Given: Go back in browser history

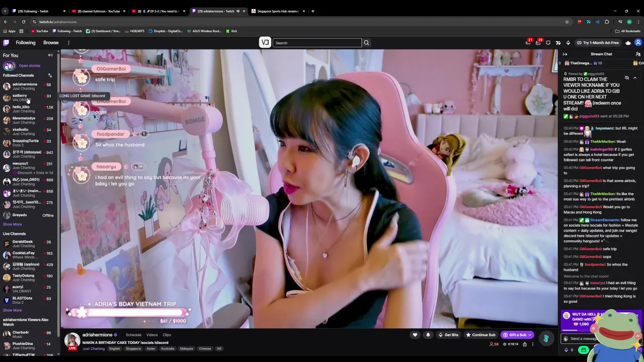Looking at the screenshot, I should point(6,22).
